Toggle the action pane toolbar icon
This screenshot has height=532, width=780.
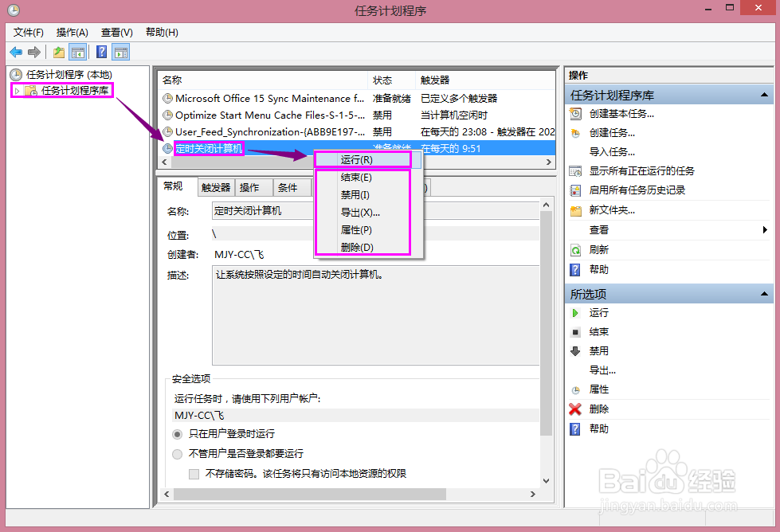[x=120, y=52]
